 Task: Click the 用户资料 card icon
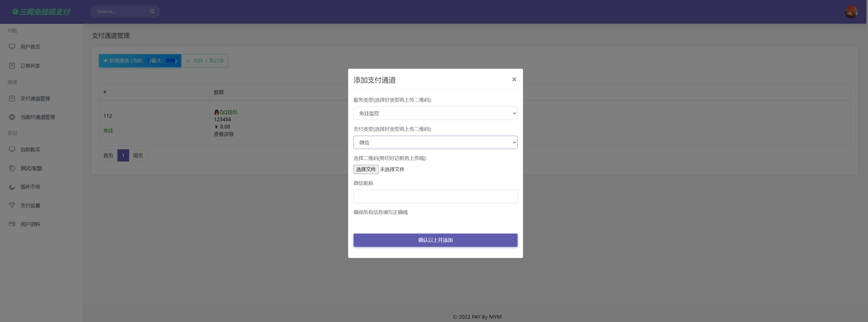click(12, 224)
